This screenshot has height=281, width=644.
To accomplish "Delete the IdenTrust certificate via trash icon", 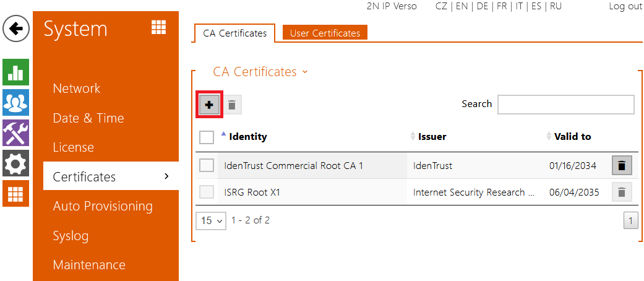I will [622, 165].
